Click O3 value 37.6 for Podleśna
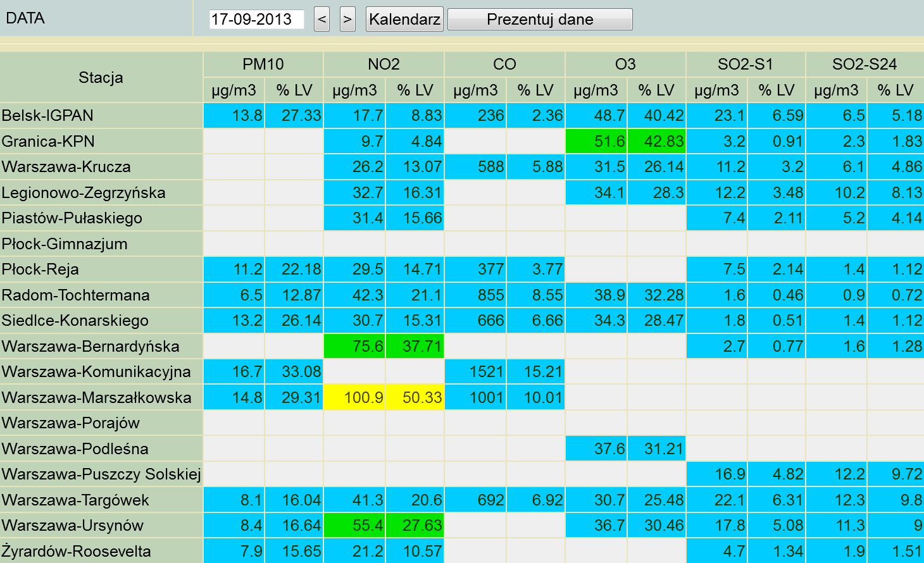 coord(596,449)
